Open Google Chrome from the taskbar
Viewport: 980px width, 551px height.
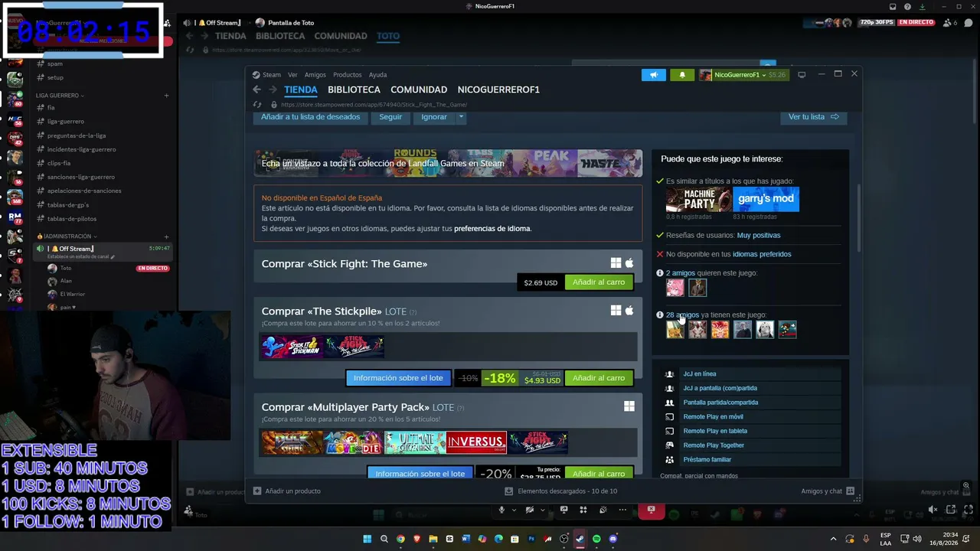pyautogui.click(x=400, y=539)
